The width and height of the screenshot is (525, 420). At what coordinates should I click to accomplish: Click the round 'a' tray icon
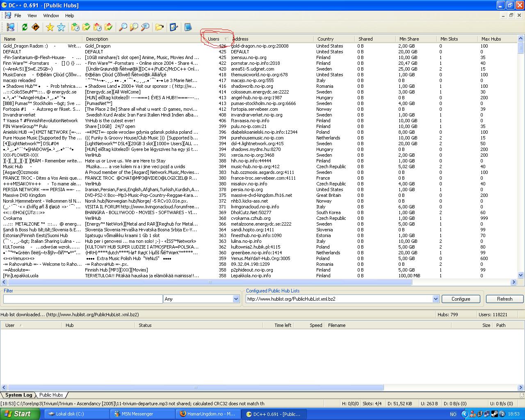[x=502, y=414]
